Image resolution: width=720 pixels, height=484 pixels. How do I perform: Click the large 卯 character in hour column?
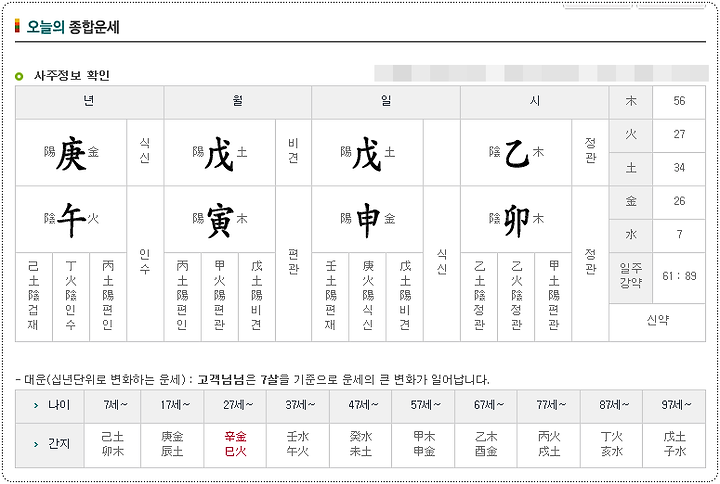pyautogui.click(x=517, y=219)
